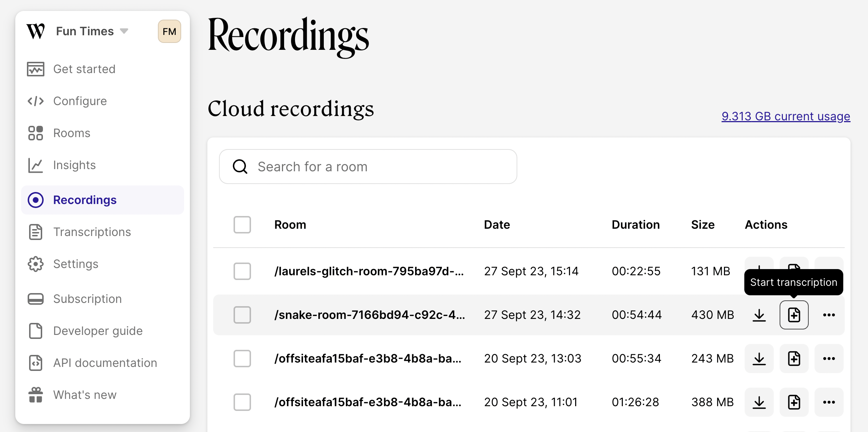Open Settings from the sidebar
868x432 pixels.
click(76, 264)
